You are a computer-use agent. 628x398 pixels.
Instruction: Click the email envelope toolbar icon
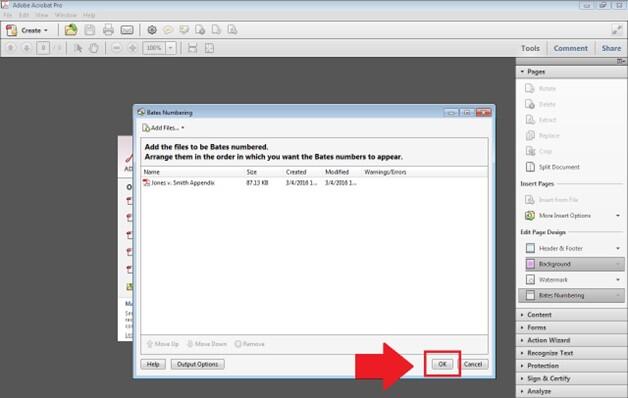(x=127, y=30)
